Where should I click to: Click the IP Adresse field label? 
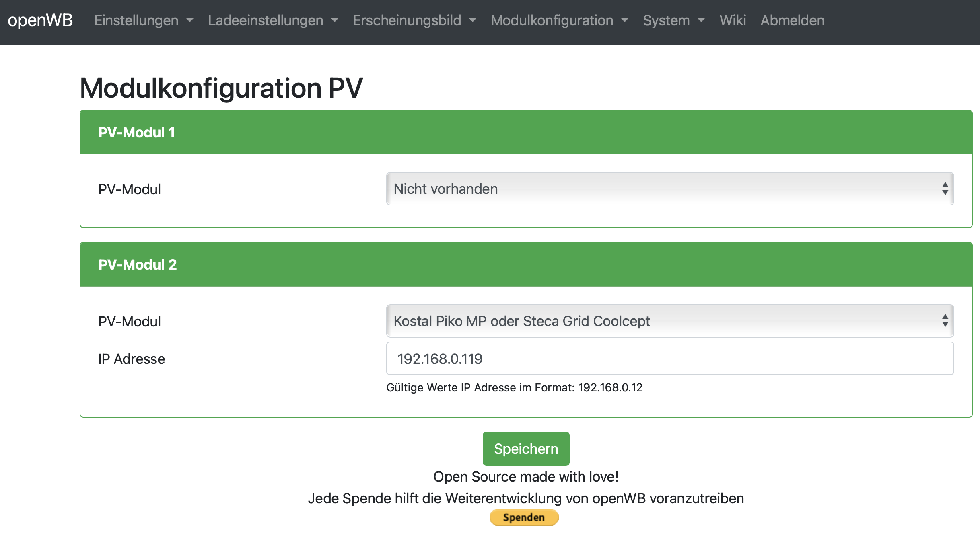132,359
